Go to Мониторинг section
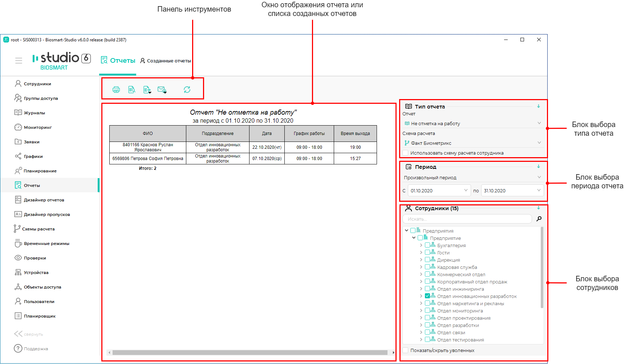The image size is (625, 364). click(x=38, y=127)
